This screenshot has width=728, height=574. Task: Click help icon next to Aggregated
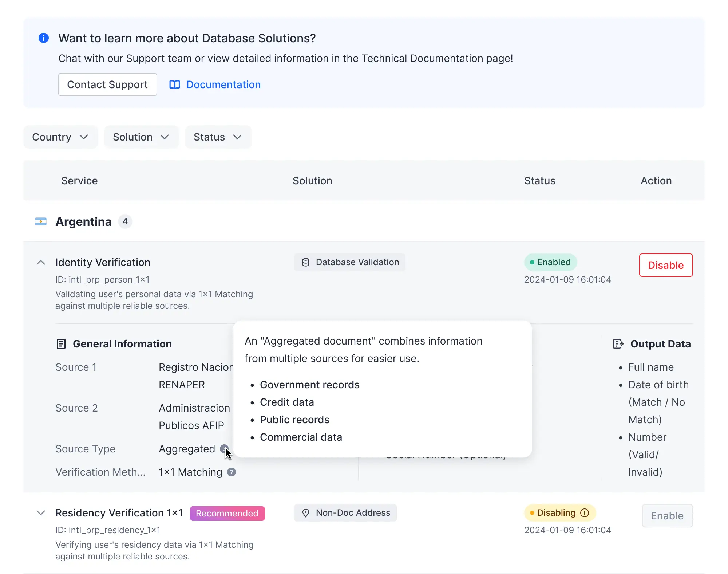pos(224,449)
